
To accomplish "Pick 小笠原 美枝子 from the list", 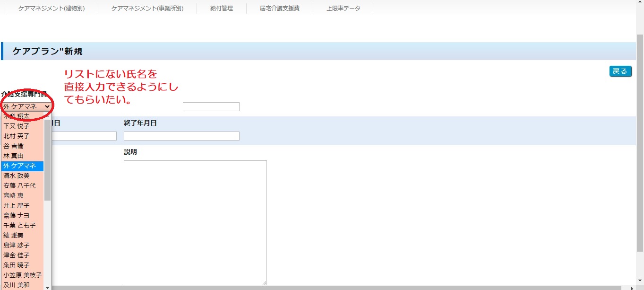I will tap(22, 275).
